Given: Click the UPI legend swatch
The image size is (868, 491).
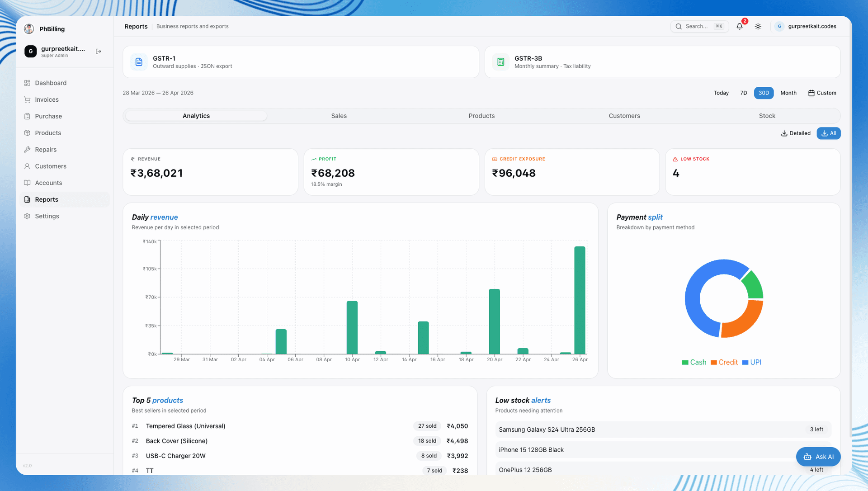Looking at the screenshot, I should [745, 363].
